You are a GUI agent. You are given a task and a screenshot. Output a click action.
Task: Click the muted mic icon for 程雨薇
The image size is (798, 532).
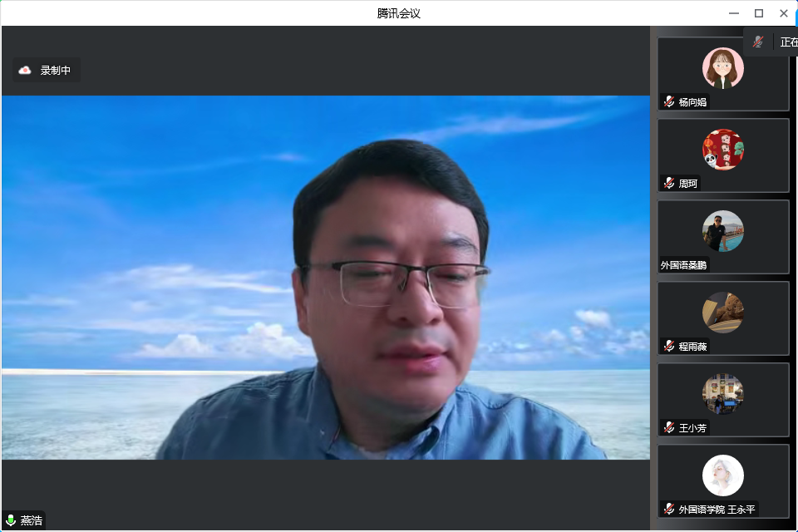(669, 346)
